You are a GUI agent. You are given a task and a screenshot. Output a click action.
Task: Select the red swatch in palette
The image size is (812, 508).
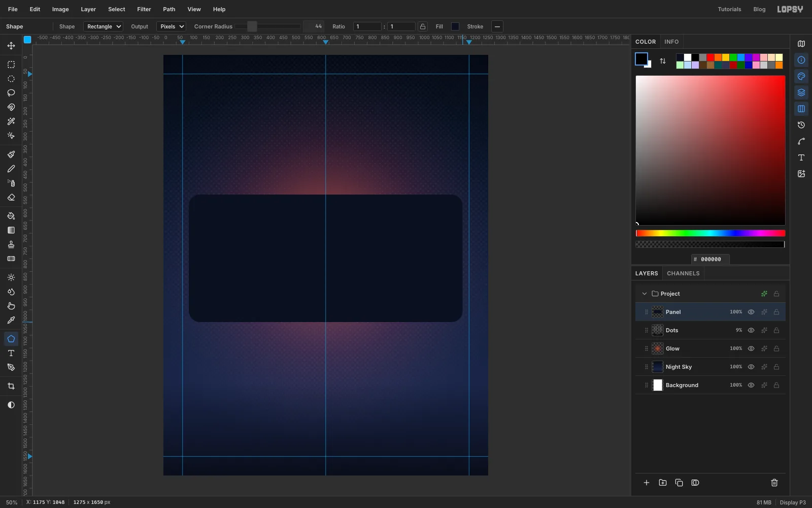tap(710, 57)
